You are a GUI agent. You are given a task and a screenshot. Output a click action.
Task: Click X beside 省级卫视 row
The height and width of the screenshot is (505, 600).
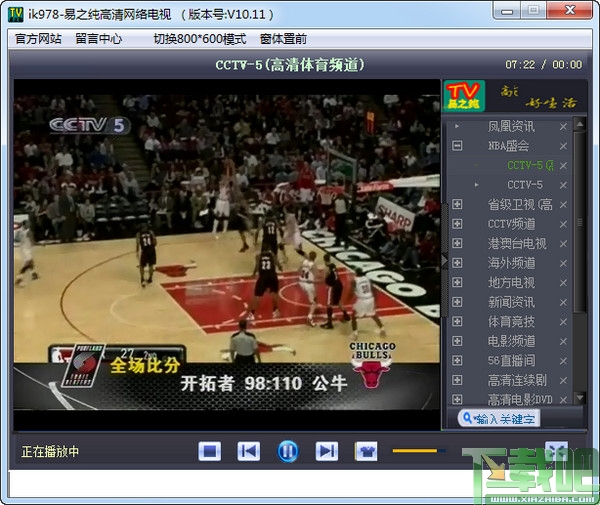tap(563, 204)
